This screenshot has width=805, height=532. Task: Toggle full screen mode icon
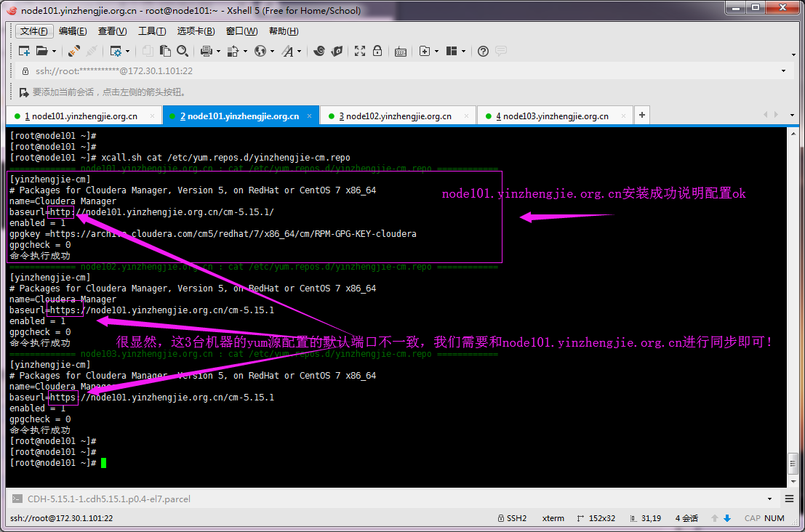360,51
